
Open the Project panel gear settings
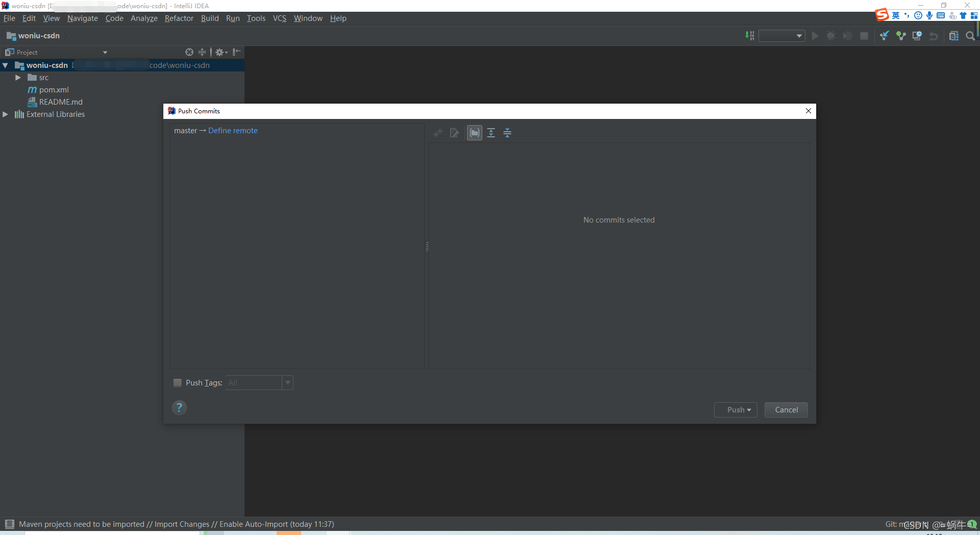221,52
